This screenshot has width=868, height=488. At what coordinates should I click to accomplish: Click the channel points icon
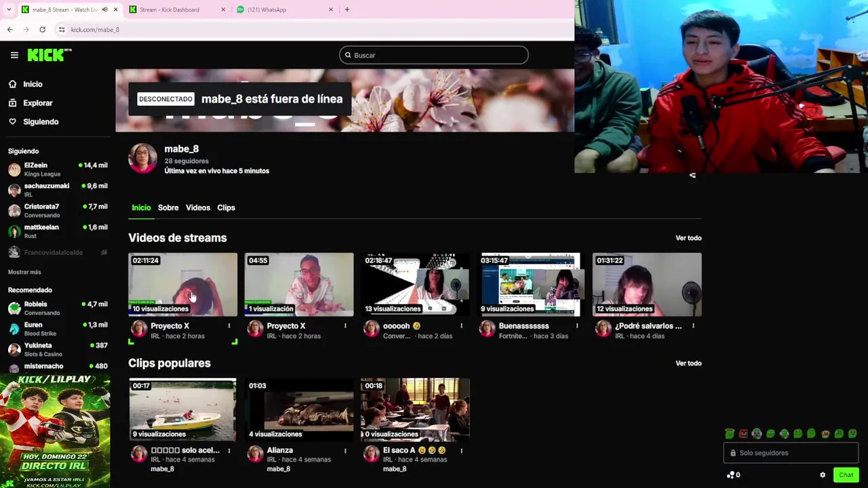730,475
